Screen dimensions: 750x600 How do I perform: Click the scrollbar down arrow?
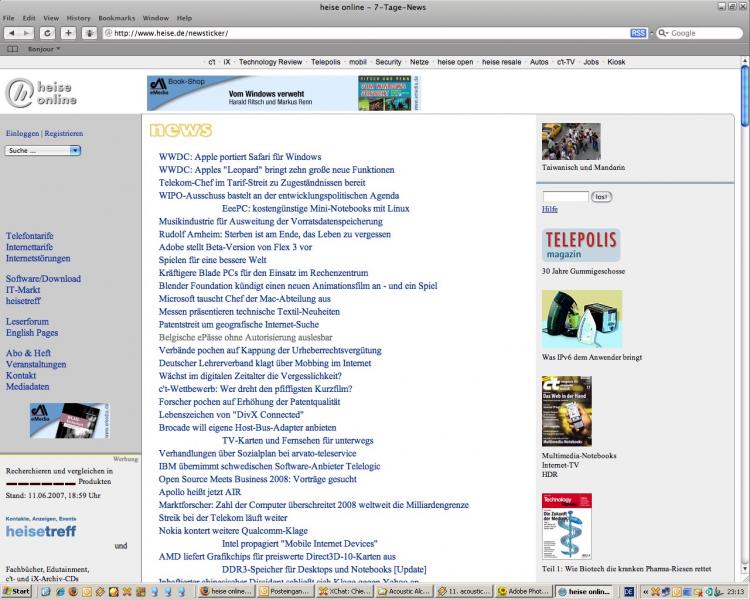click(x=745, y=569)
